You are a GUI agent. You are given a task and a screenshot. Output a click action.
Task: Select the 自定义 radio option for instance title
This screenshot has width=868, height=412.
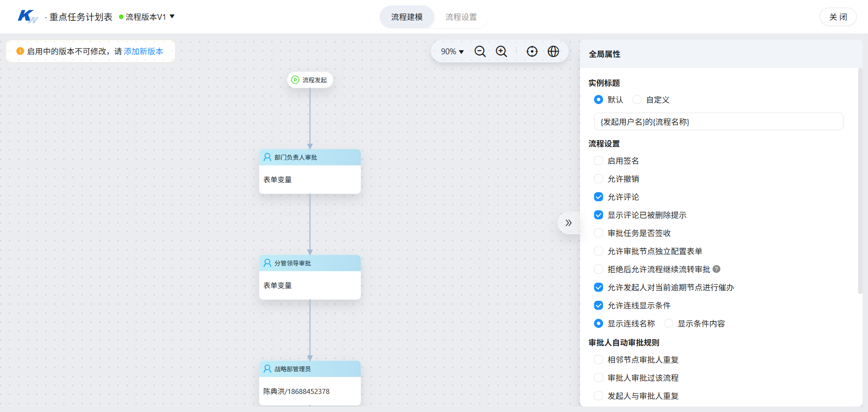(x=637, y=99)
